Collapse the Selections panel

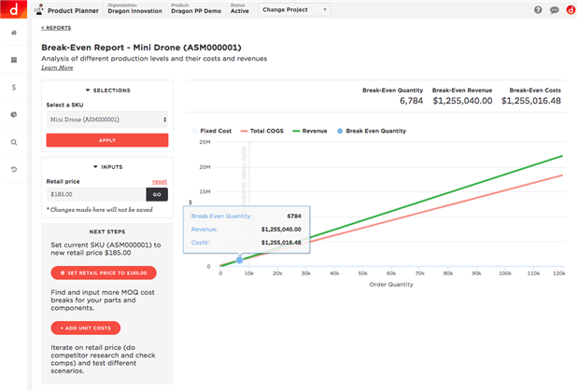(x=107, y=91)
